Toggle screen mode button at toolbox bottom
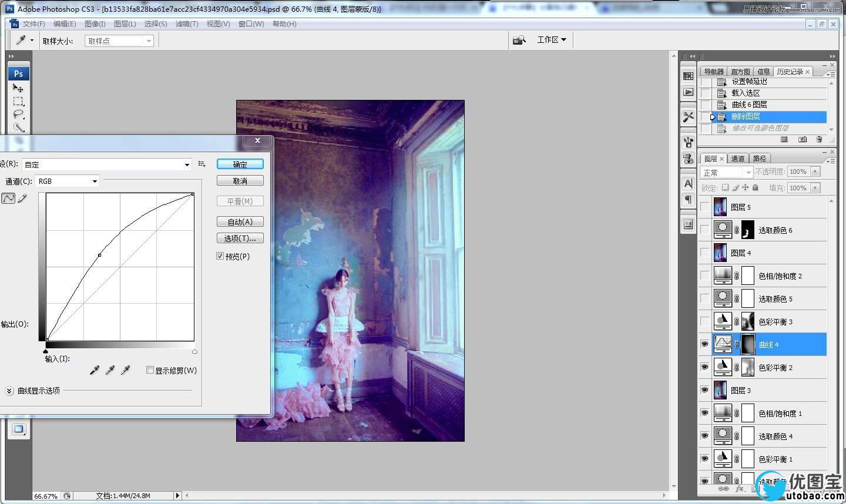The height and width of the screenshot is (504, 846). coord(18,429)
